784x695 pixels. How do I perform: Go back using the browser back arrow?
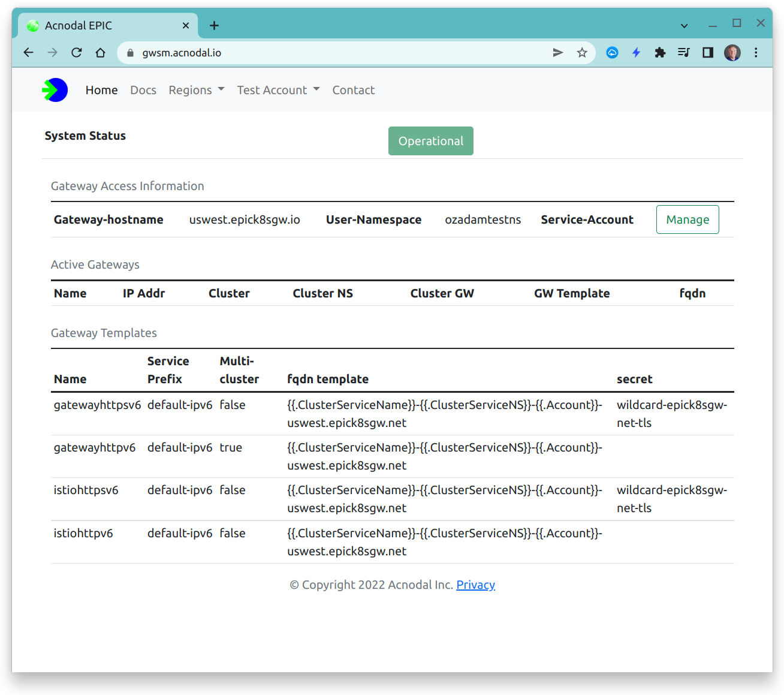[28, 53]
